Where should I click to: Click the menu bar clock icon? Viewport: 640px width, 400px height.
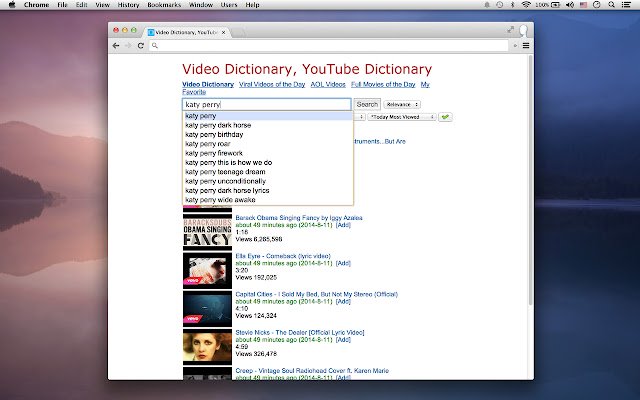[597, 5]
